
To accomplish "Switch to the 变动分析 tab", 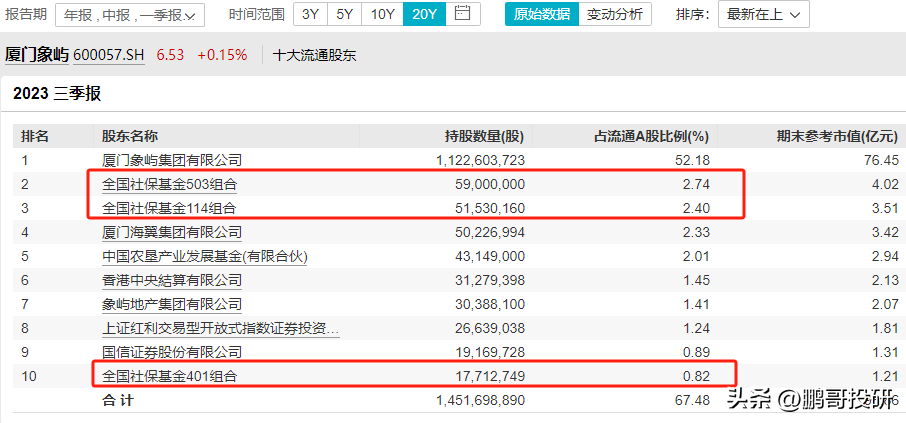I will point(615,15).
